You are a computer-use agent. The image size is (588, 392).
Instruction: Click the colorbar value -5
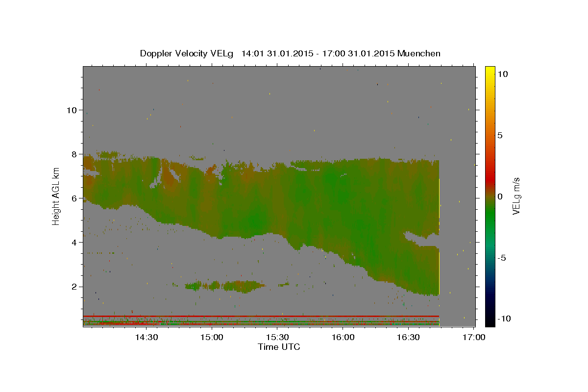point(502,258)
